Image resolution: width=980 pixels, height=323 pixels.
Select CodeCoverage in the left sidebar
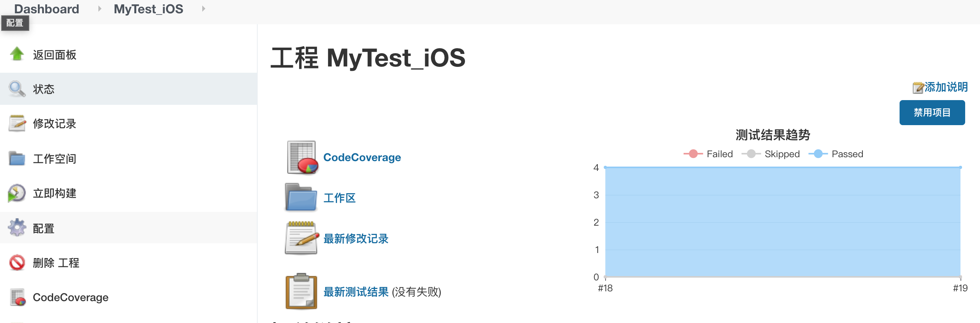pos(70,298)
